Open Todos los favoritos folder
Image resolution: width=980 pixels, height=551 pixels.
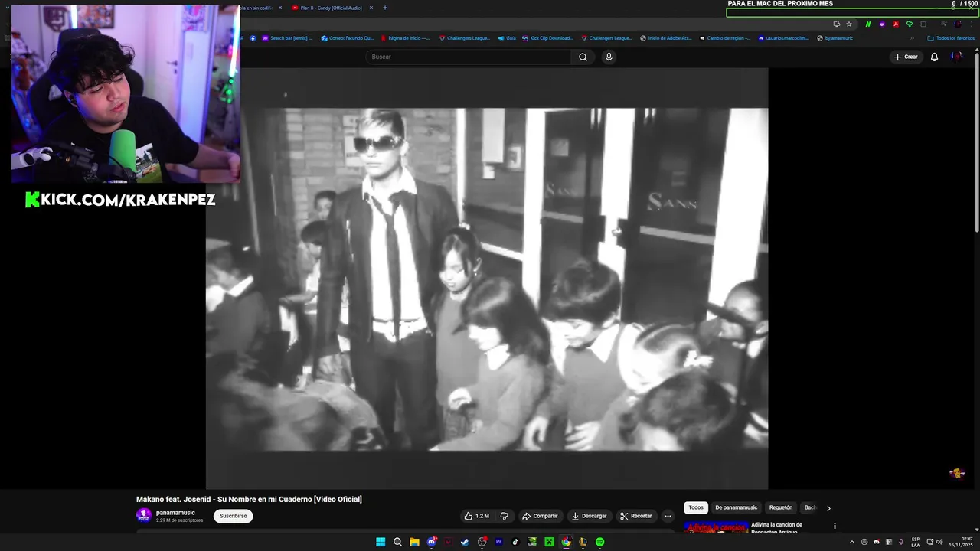951,38
